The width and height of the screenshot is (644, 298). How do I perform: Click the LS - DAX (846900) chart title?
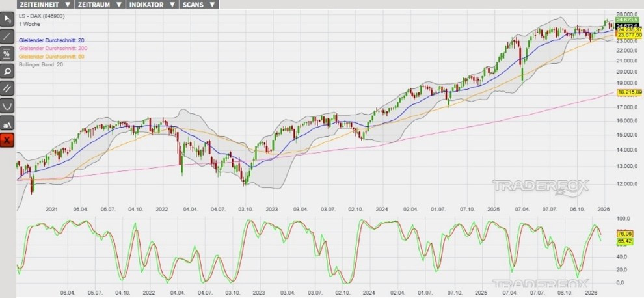pyautogui.click(x=43, y=15)
